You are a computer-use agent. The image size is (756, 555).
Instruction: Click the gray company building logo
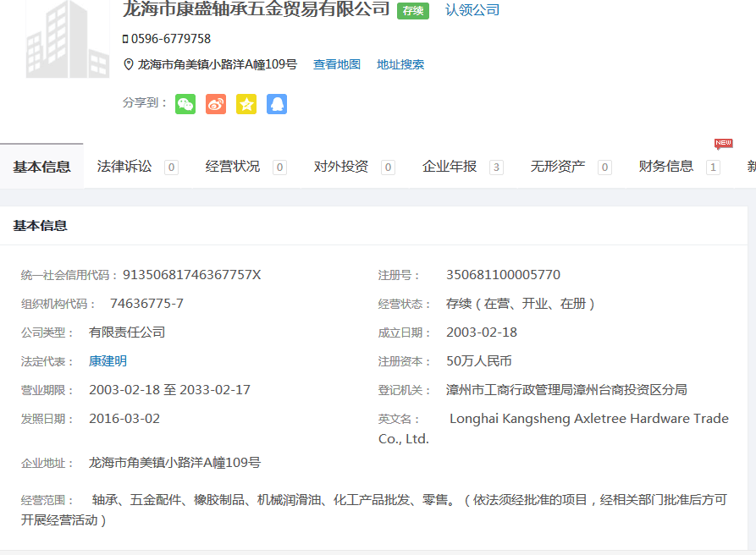pos(56,41)
